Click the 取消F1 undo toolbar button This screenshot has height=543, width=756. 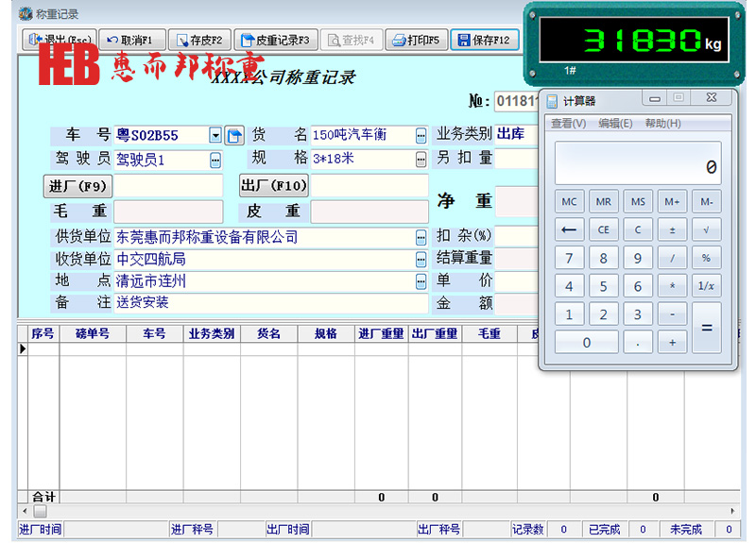tap(131, 40)
